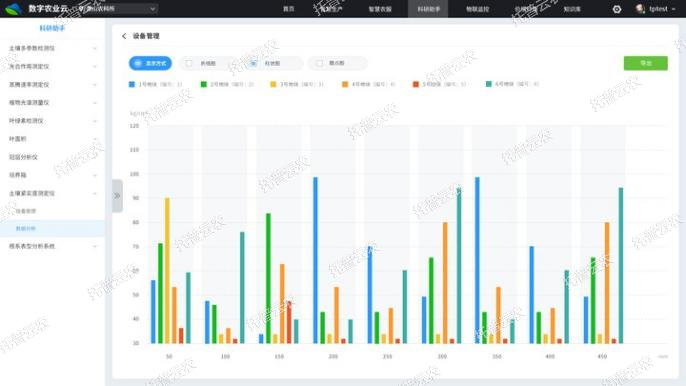Collapse sidebar using double-chevron handle
686x386 pixels.
117,196
